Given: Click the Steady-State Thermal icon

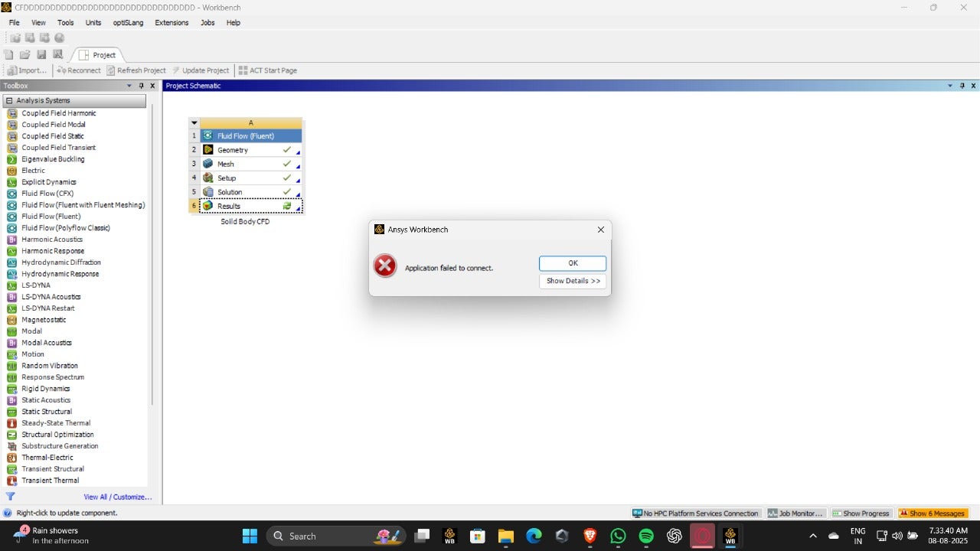Looking at the screenshot, I should coord(12,423).
